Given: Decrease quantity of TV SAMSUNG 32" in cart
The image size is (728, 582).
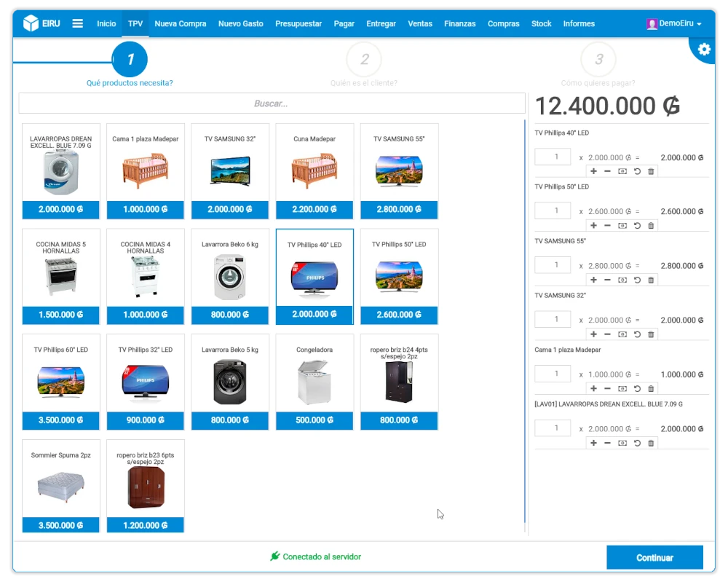Looking at the screenshot, I should pos(607,334).
